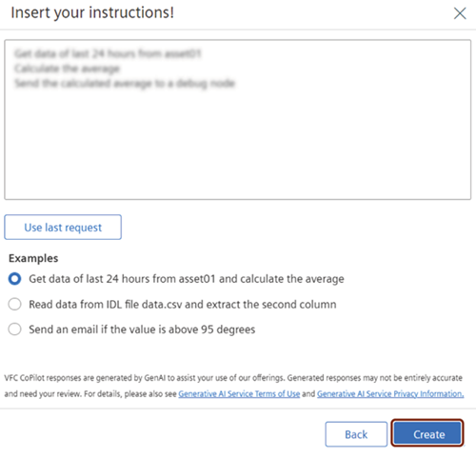Click the blurred 'Calculate the average' placeholder line
This screenshot has width=476, height=459.
click(x=67, y=69)
